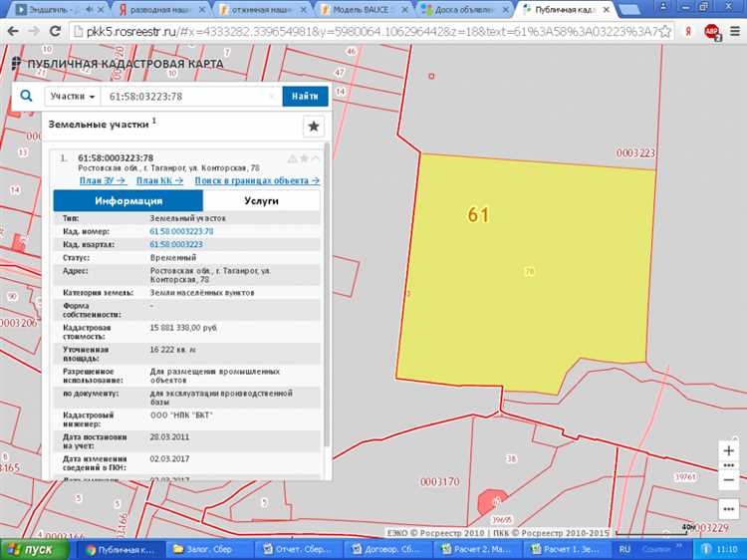
Task: Click the area value 16 222 кв. м
Action: pyautogui.click(x=173, y=350)
